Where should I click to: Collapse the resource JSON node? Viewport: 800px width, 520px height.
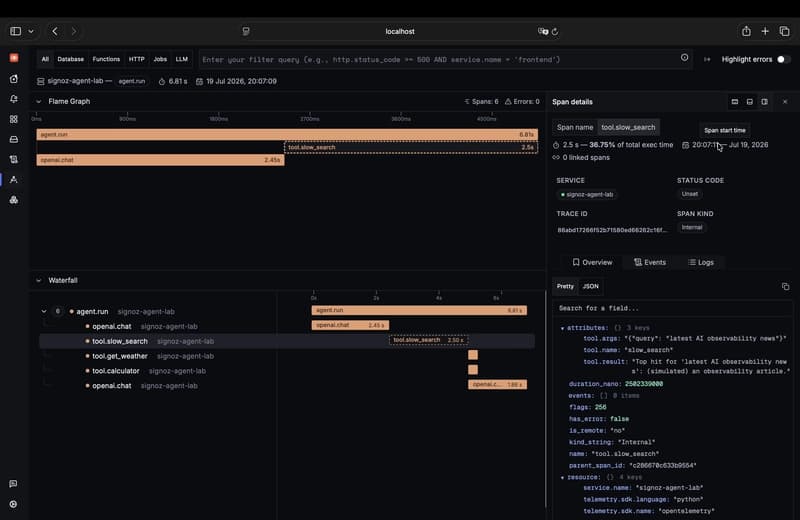[x=562, y=478]
